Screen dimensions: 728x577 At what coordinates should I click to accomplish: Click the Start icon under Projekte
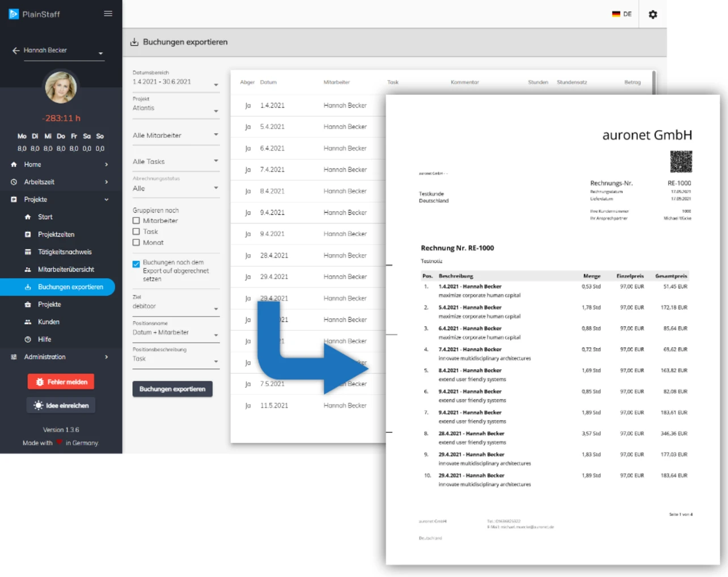click(x=28, y=217)
